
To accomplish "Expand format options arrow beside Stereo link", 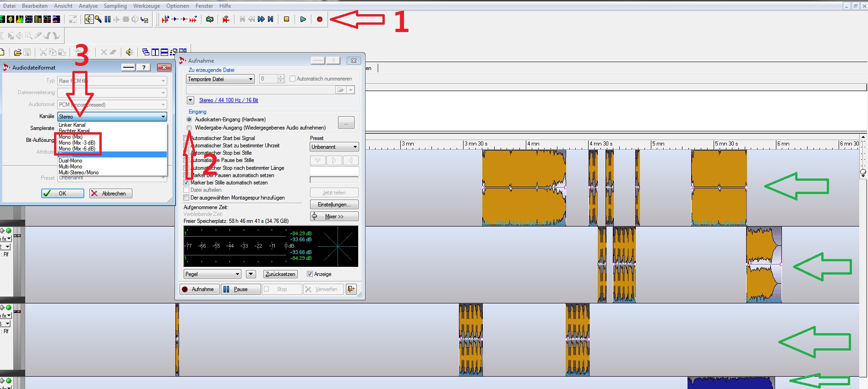I will 191,100.
